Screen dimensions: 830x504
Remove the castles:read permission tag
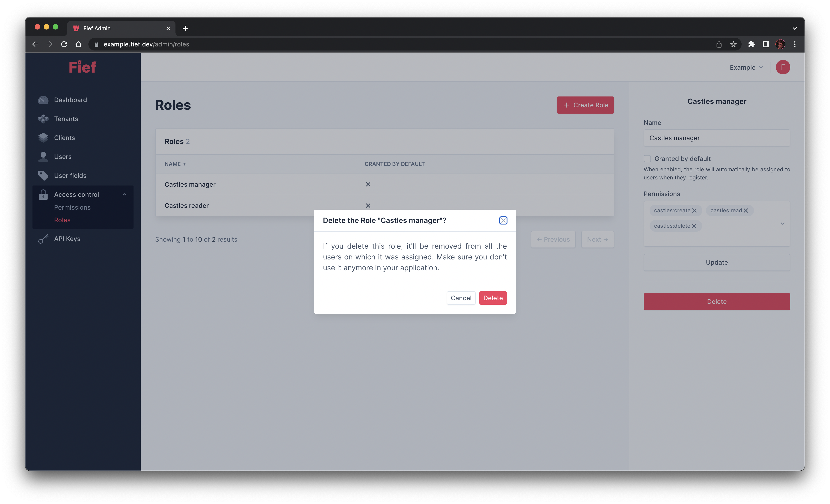click(x=747, y=211)
